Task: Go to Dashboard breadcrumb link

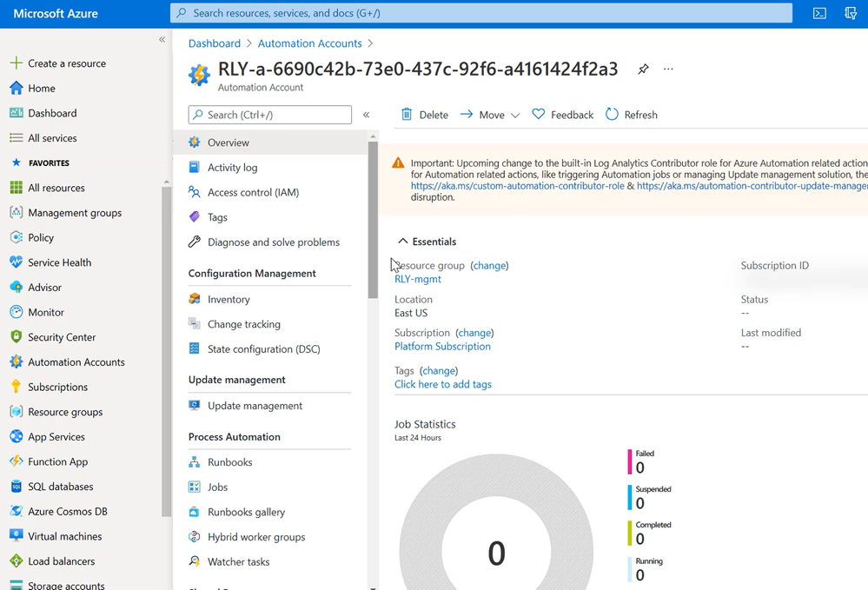Action: (x=215, y=43)
